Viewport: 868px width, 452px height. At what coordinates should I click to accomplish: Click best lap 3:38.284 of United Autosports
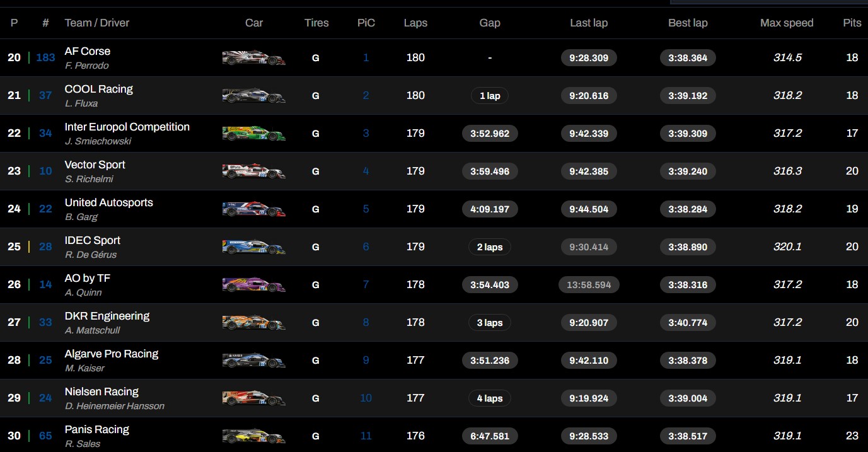click(688, 209)
